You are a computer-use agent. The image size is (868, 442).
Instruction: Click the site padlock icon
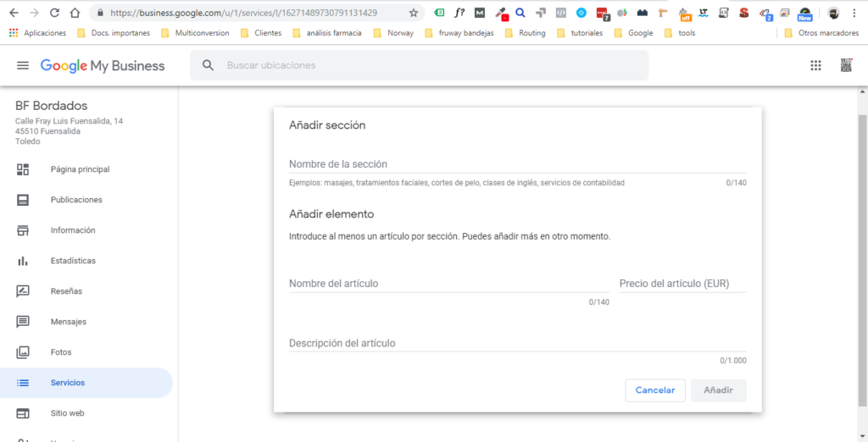(100, 13)
